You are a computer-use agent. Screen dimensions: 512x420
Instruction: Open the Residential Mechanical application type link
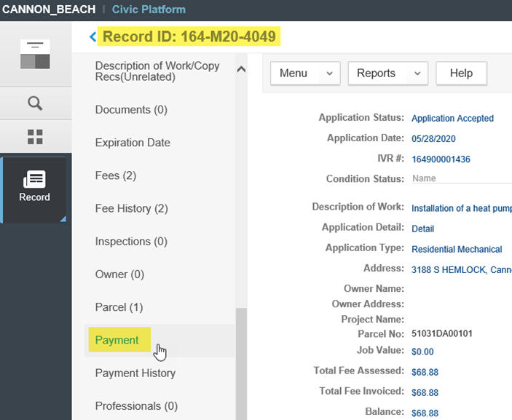pyautogui.click(x=457, y=249)
